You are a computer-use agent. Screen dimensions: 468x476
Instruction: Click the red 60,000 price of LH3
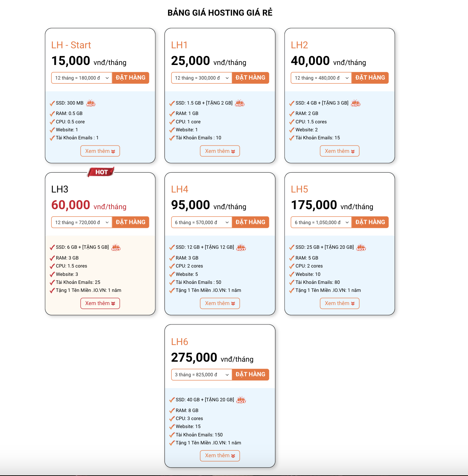[x=70, y=205]
